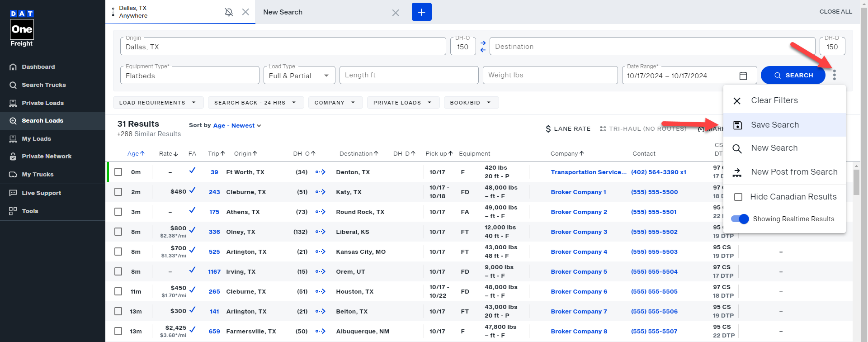Select New Search in options menu
This screenshot has height=342, width=868.
pos(784,148)
